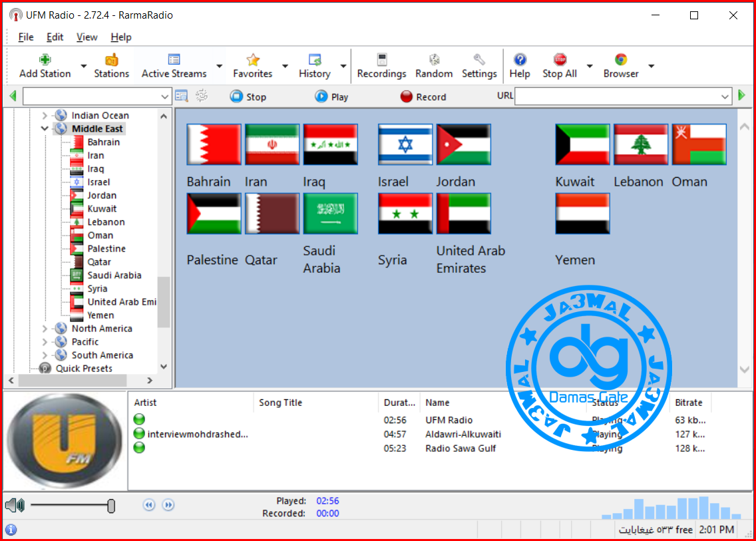Viewport: 756px width, 541px height.
Task: Show Active Streams view
Action: 174,66
